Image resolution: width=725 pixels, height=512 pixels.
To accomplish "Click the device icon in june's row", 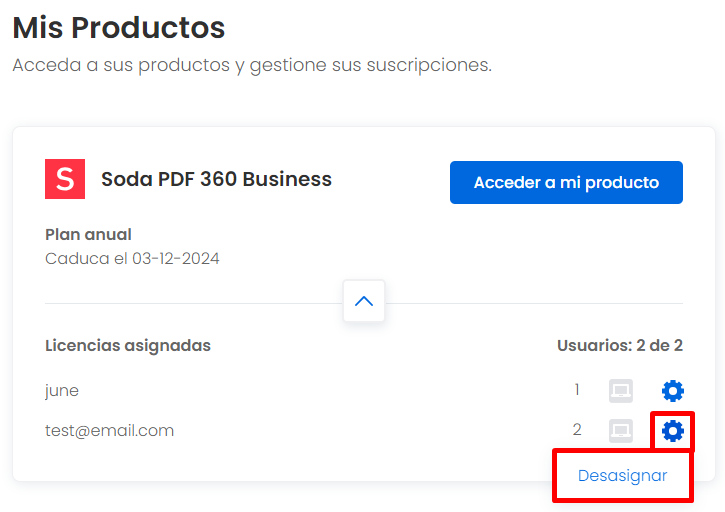I will (x=621, y=391).
